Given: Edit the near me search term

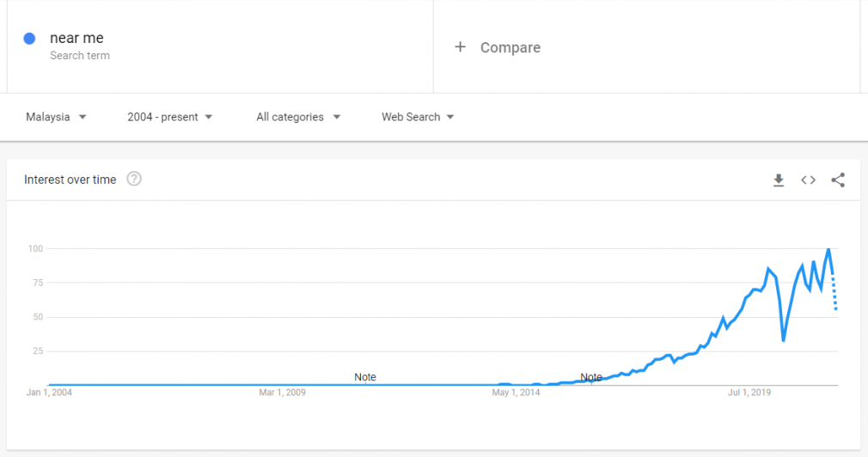Looking at the screenshot, I should click(x=76, y=38).
